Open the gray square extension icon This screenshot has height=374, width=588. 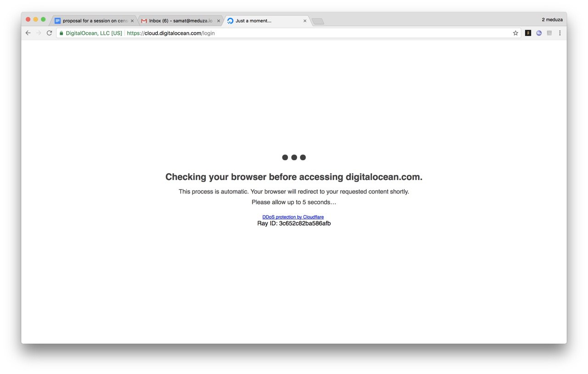coord(549,33)
